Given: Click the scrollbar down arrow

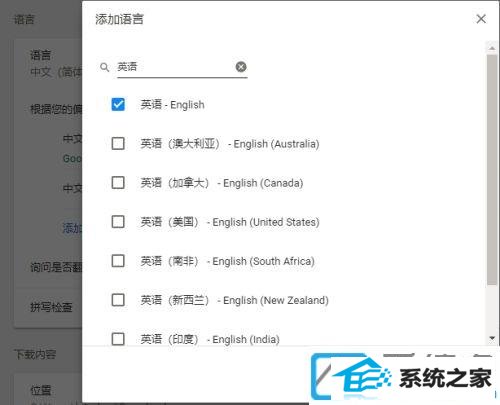Looking at the screenshot, I should pos(492,339).
